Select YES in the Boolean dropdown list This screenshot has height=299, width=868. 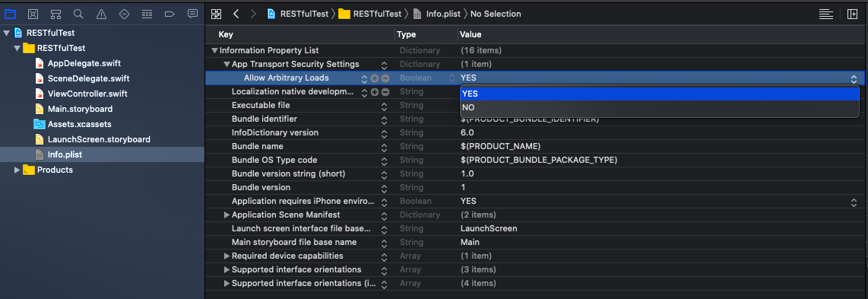pyautogui.click(x=659, y=94)
